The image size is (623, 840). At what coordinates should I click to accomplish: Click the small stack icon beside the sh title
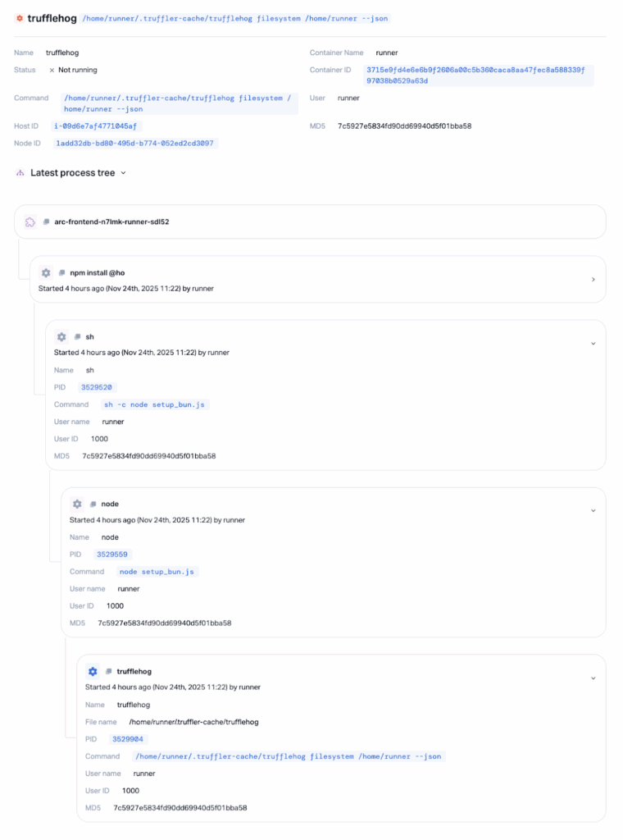coord(77,336)
